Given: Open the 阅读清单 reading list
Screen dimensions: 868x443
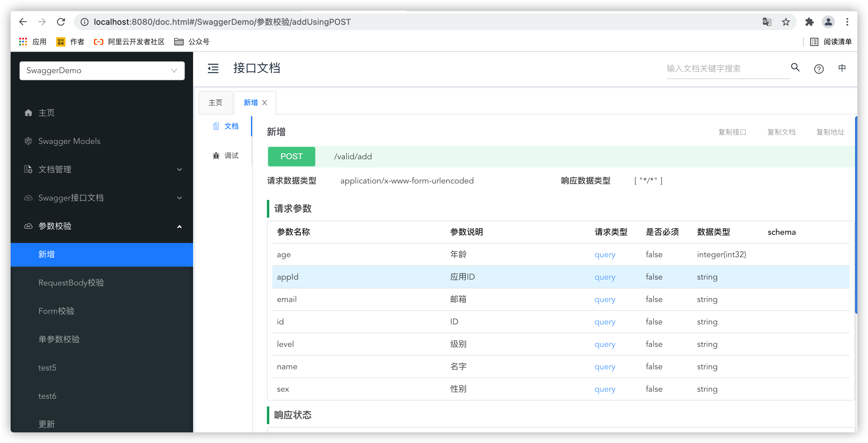Looking at the screenshot, I should coord(831,42).
